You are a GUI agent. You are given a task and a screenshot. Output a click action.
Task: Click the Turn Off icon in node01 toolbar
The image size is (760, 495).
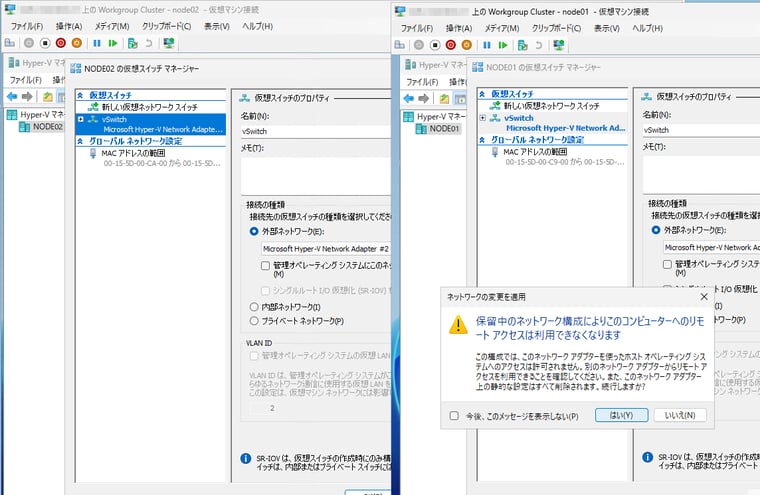click(435, 45)
